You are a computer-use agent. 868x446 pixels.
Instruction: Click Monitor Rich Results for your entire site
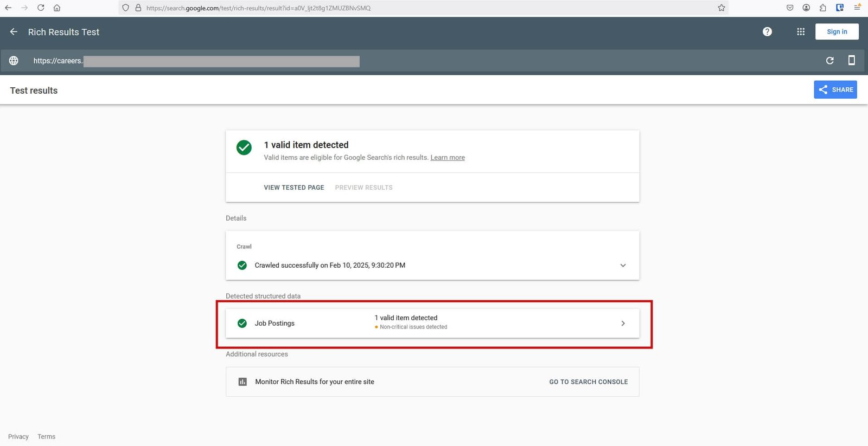pos(315,382)
